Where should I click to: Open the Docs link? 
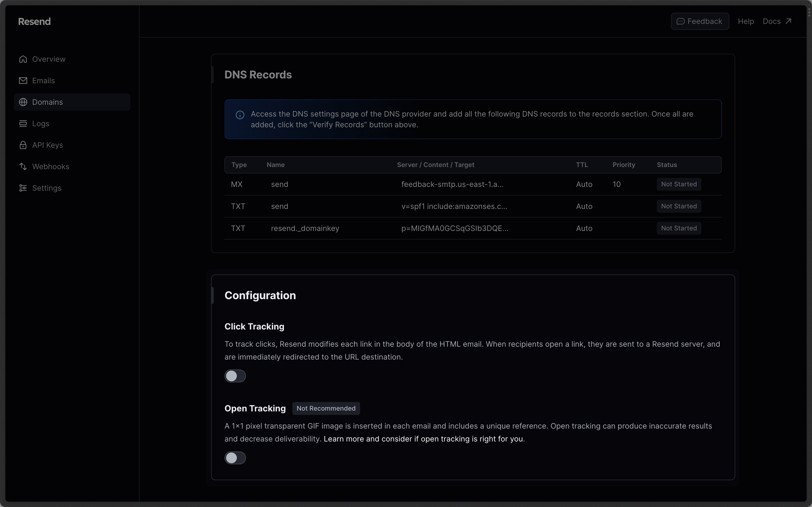tap(777, 21)
